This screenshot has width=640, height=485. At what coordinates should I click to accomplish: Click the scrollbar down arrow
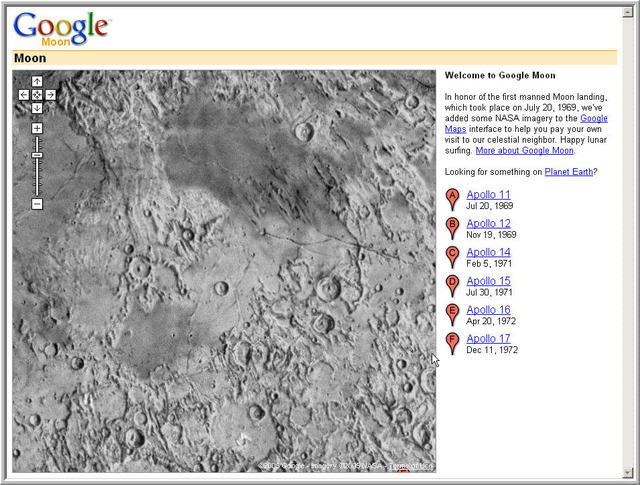[627, 473]
